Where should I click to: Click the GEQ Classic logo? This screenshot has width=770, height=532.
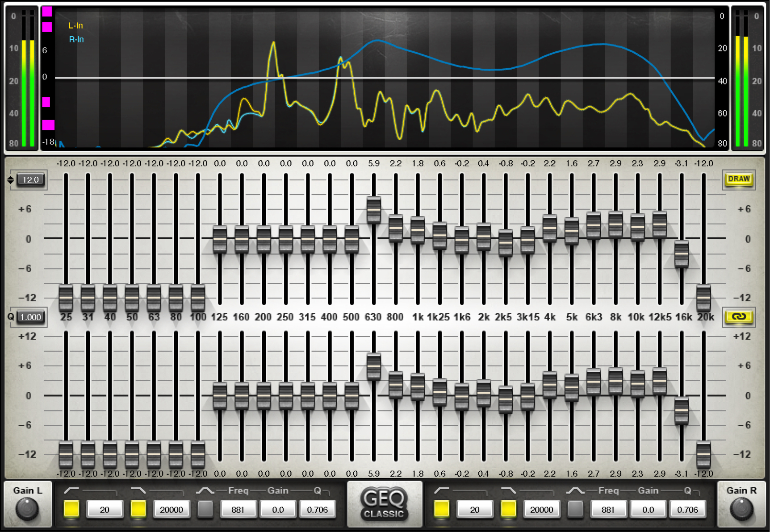tap(384, 504)
